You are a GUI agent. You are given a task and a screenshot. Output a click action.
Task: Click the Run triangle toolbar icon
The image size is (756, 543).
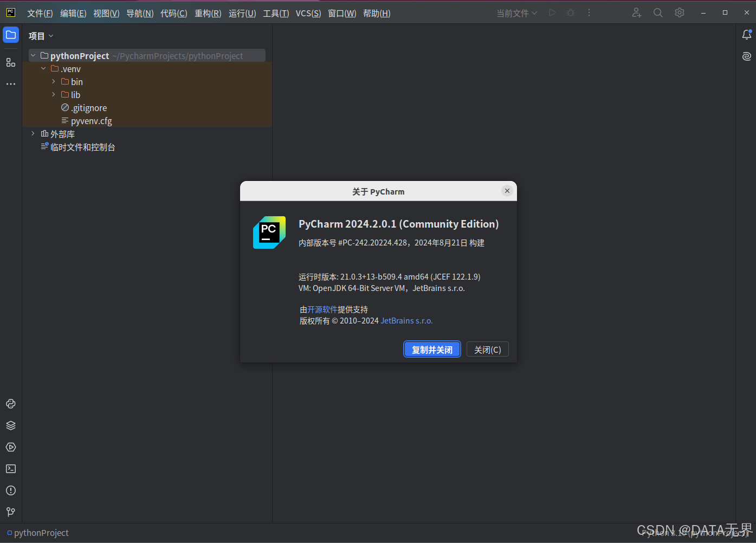point(552,12)
